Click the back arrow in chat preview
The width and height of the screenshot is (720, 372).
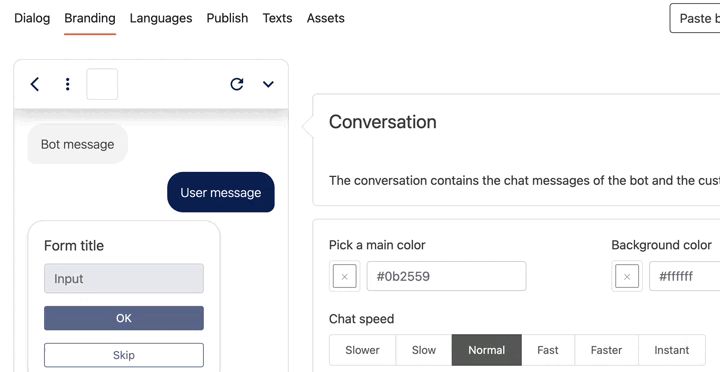click(x=35, y=84)
